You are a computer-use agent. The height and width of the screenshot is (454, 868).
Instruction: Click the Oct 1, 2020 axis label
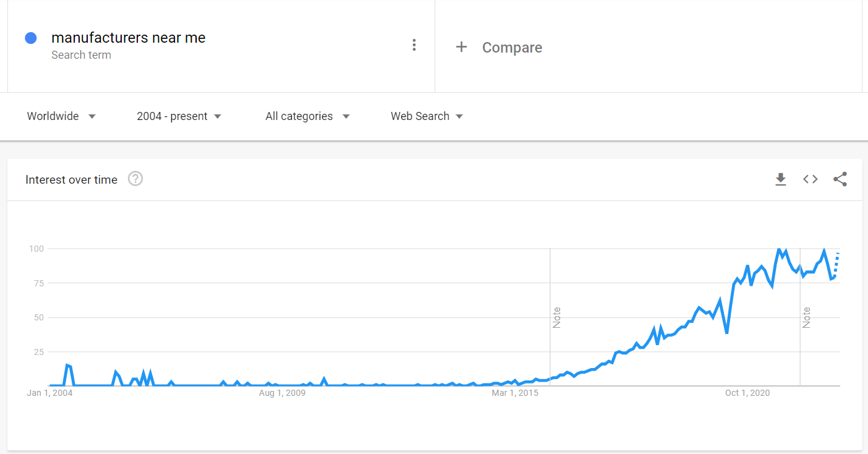[747, 393]
